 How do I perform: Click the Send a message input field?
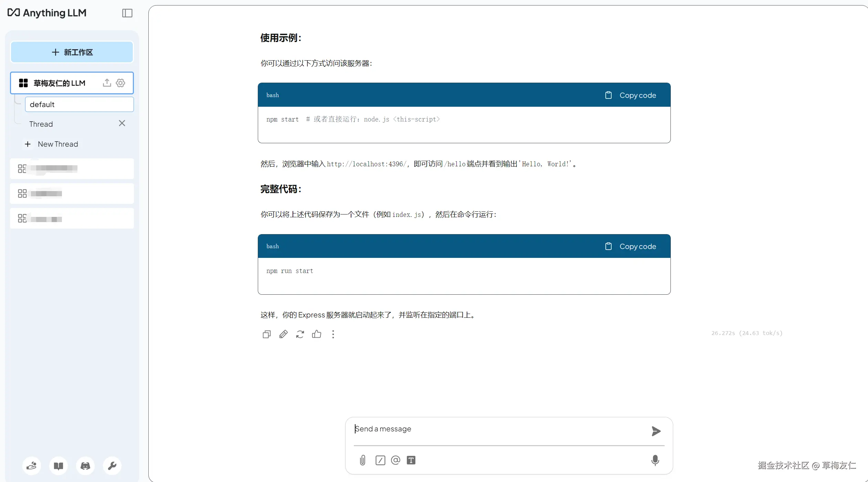click(499, 429)
